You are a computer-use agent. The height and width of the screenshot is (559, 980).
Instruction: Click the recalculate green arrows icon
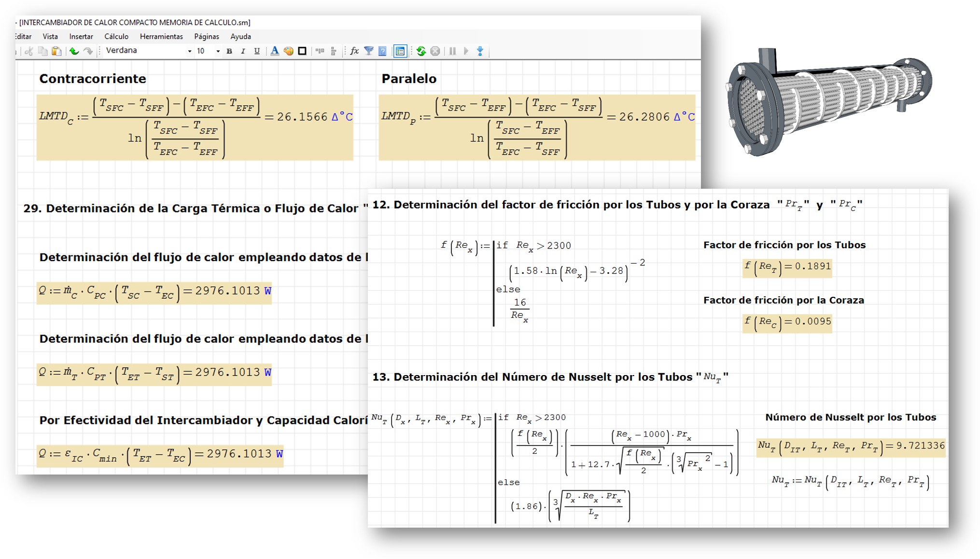click(x=421, y=51)
